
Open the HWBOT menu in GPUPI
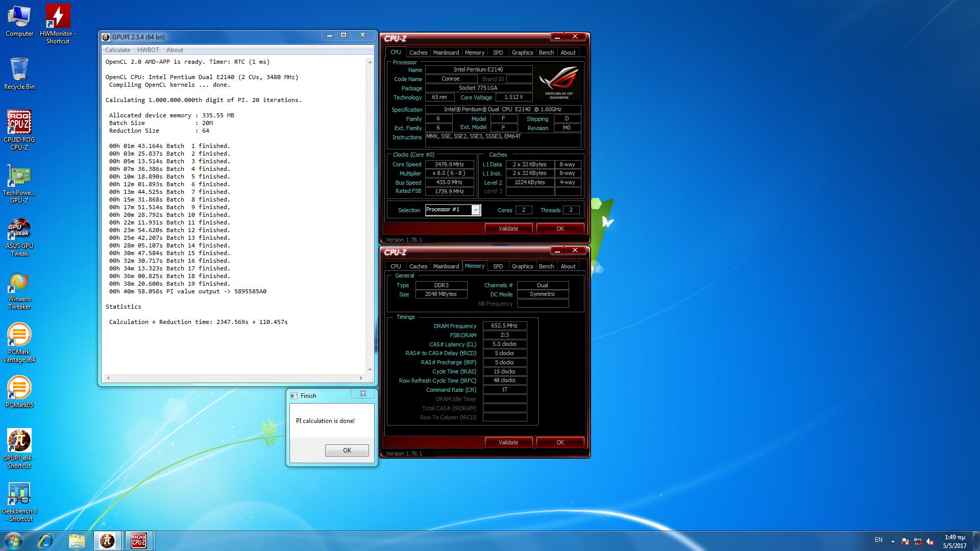tap(148, 50)
